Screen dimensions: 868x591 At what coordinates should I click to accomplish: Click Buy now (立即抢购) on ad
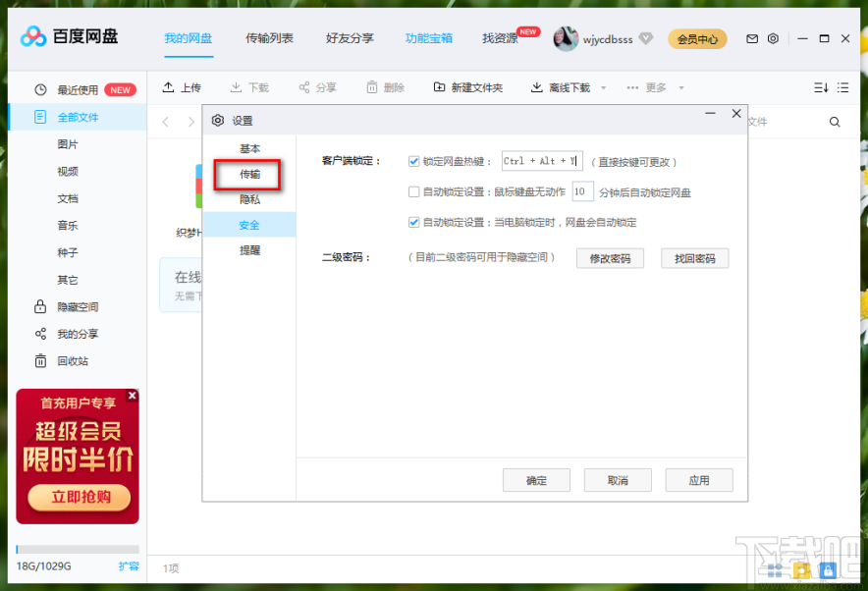coord(80,497)
